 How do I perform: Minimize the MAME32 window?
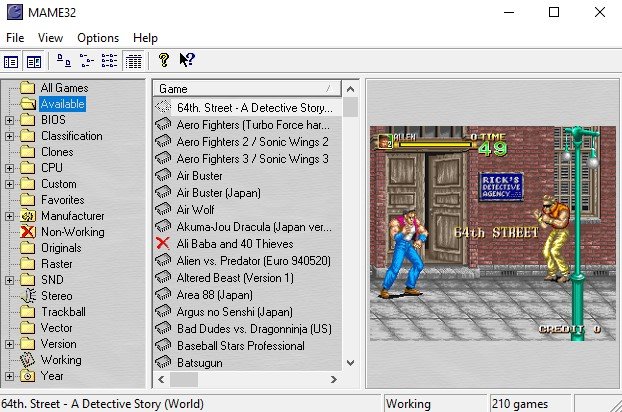coord(509,12)
